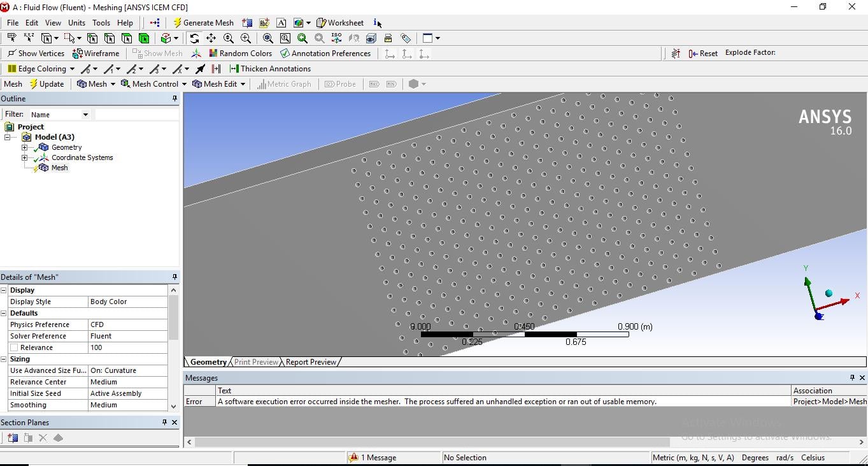The width and height of the screenshot is (868, 466).
Task: Click the Rotate view icon
Action: pos(194,38)
